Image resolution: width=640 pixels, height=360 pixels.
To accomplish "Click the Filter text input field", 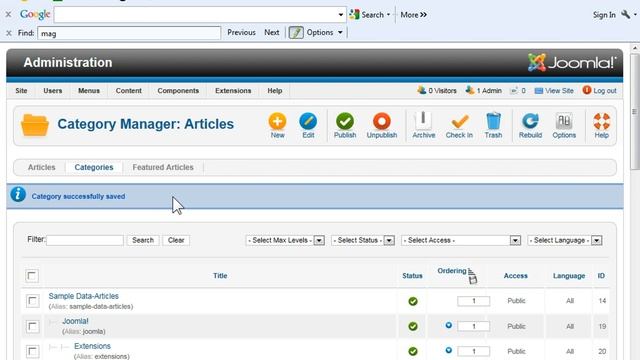I will click(85, 240).
